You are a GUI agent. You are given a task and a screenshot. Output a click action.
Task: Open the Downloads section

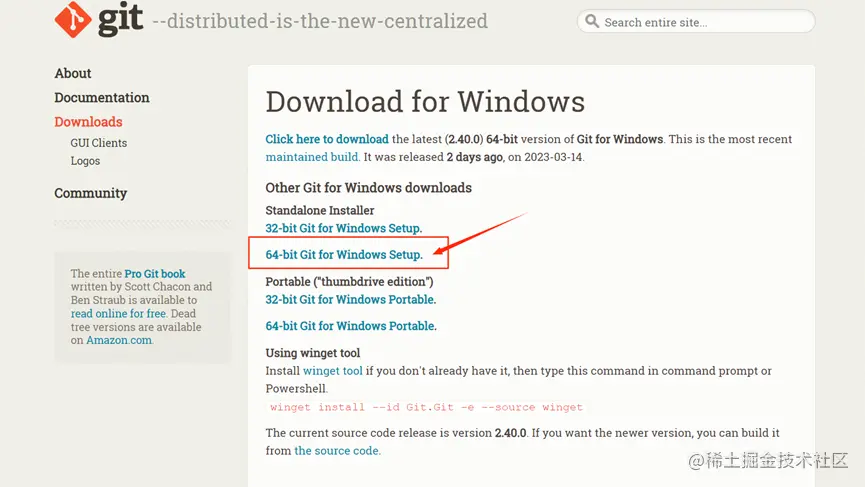click(x=88, y=122)
